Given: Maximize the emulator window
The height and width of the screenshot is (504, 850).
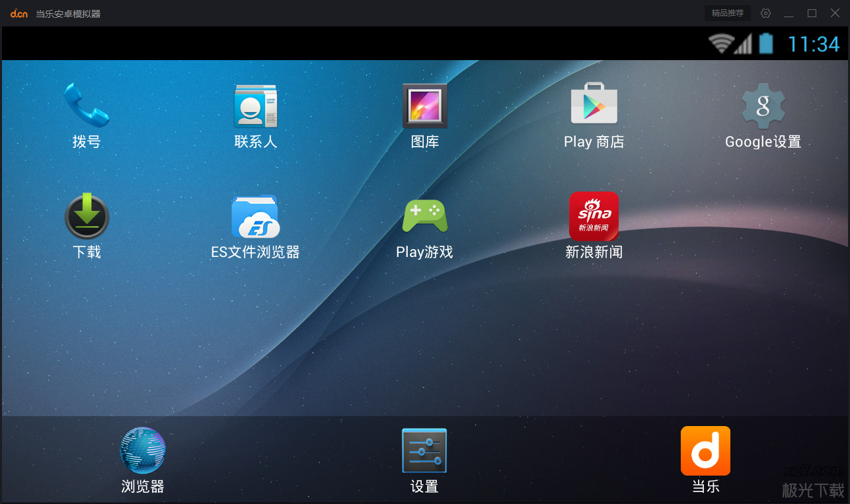Looking at the screenshot, I should click(x=812, y=13).
